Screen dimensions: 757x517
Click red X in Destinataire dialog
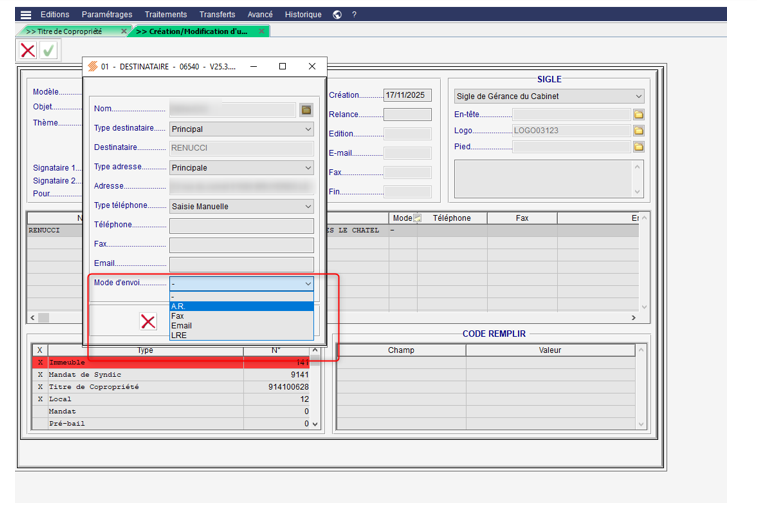click(148, 321)
